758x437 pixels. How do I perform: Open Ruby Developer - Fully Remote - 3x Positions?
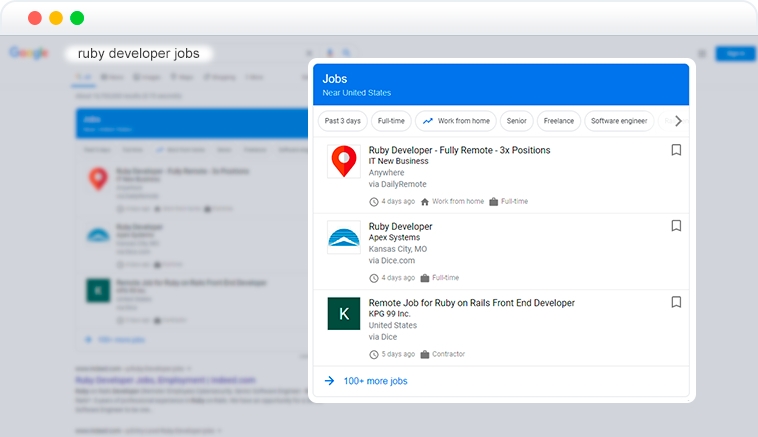(459, 150)
